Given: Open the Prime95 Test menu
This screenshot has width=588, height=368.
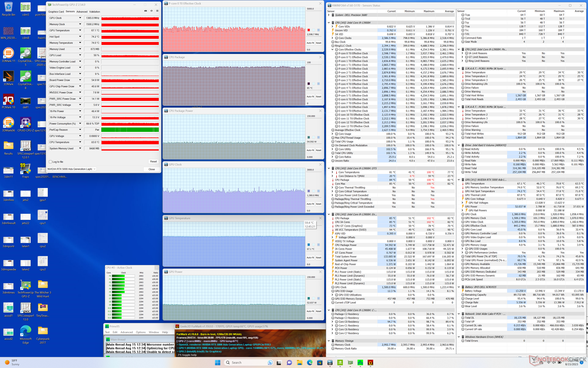Looking at the screenshot, I should [107, 332].
